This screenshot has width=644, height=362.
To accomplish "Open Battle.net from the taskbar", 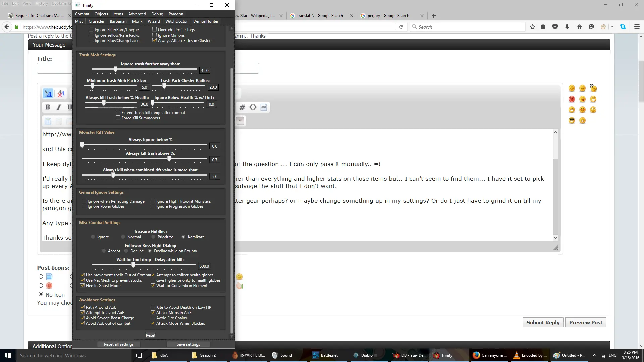I will pos(326,355).
